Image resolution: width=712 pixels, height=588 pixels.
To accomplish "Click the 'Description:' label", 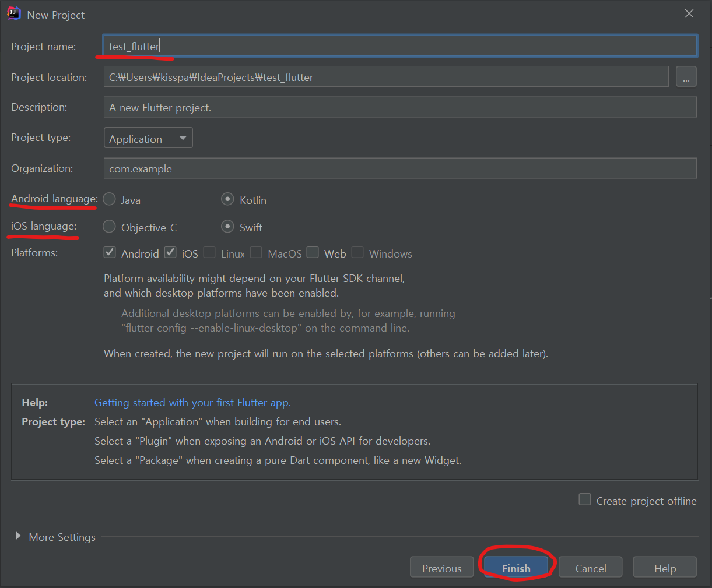I will pyautogui.click(x=39, y=107).
